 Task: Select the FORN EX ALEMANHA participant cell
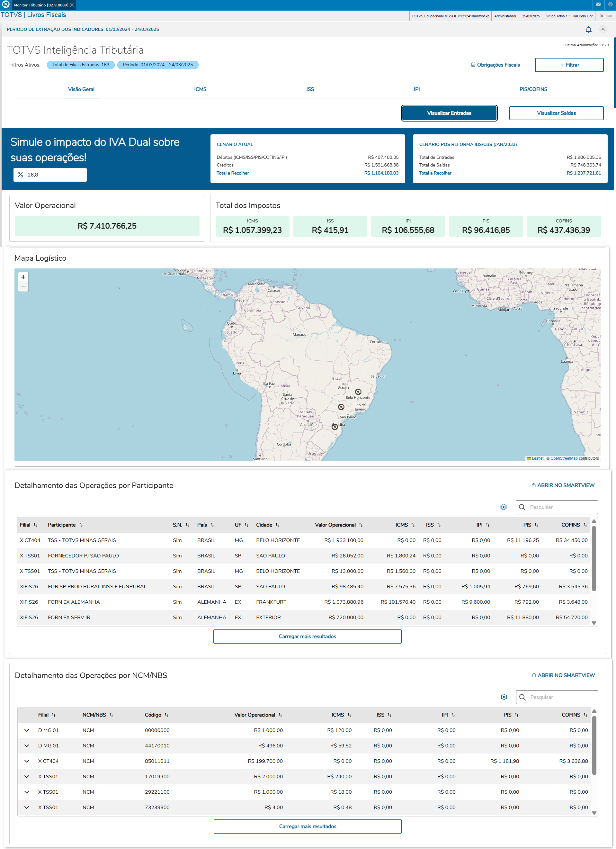click(x=74, y=602)
